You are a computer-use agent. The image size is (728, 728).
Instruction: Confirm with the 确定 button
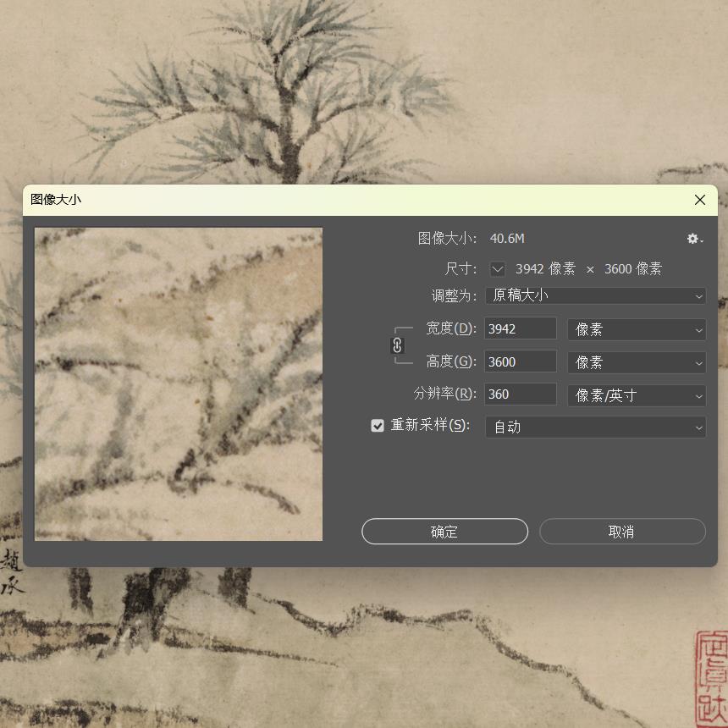tap(444, 532)
